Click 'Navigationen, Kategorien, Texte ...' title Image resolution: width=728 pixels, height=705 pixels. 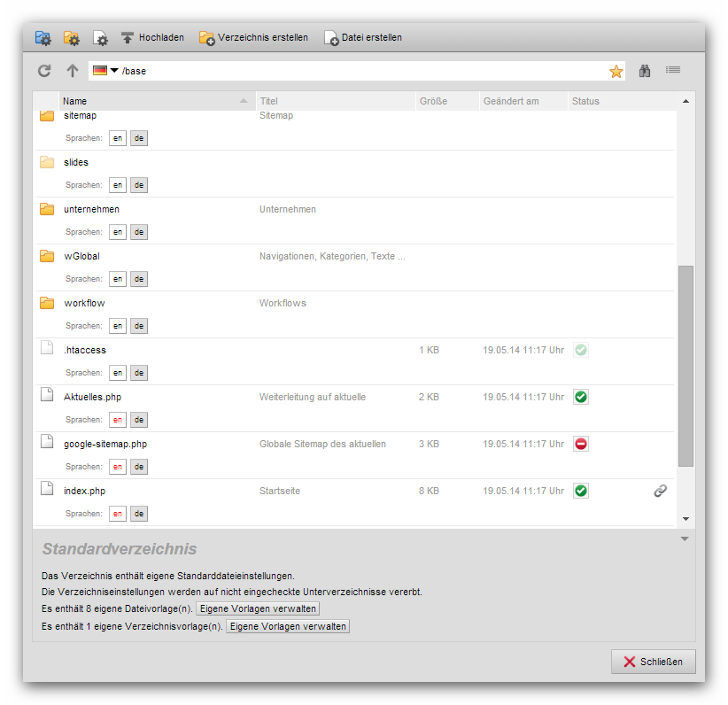click(332, 256)
